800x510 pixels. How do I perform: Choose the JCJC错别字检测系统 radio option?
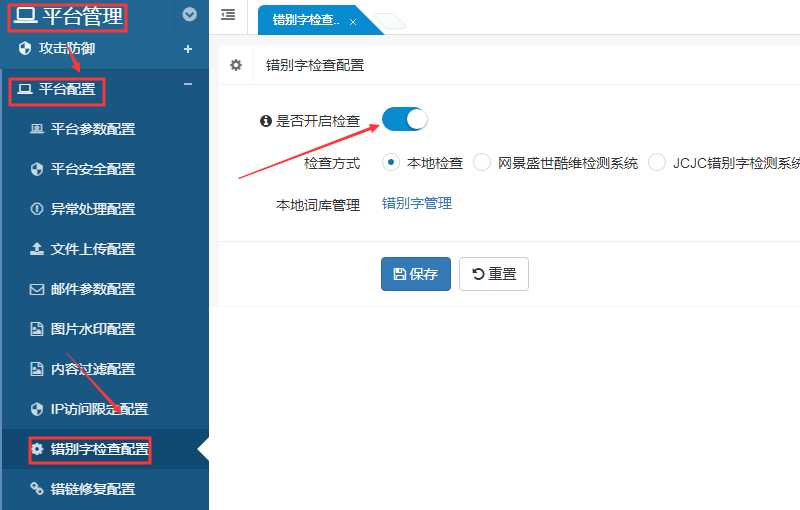click(657, 162)
